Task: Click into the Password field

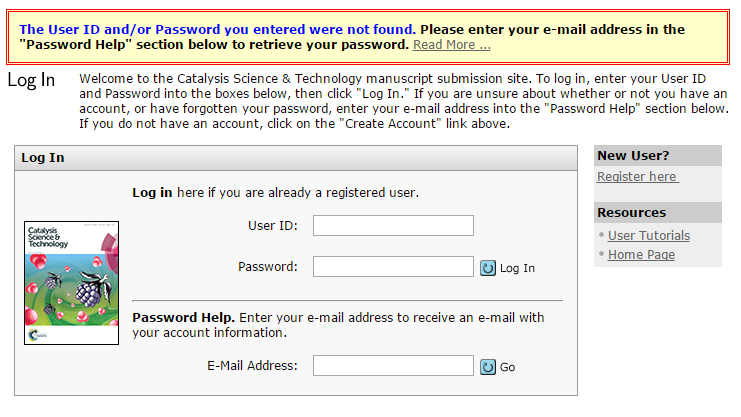Action: [393, 266]
